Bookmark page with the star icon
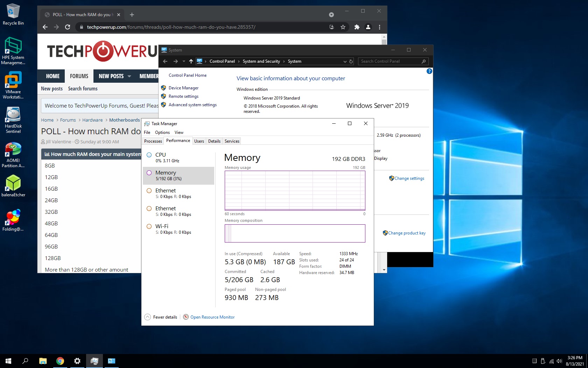Screen dimensions: 588x368 click(x=343, y=27)
